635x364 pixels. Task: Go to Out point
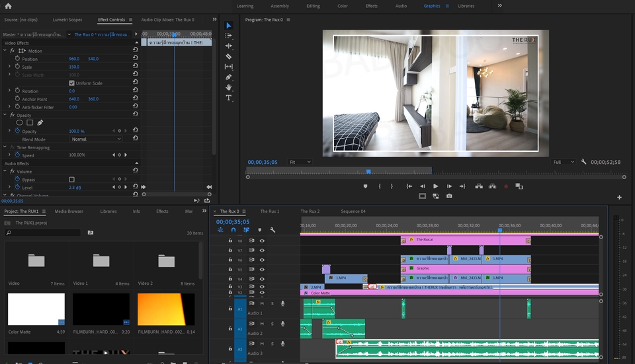pos(462,186)
